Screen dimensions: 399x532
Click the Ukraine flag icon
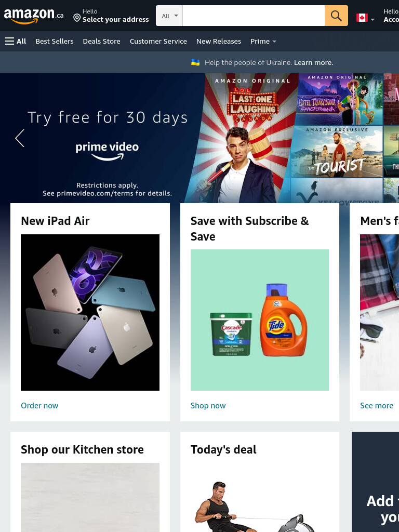click(x=195, y=62)
